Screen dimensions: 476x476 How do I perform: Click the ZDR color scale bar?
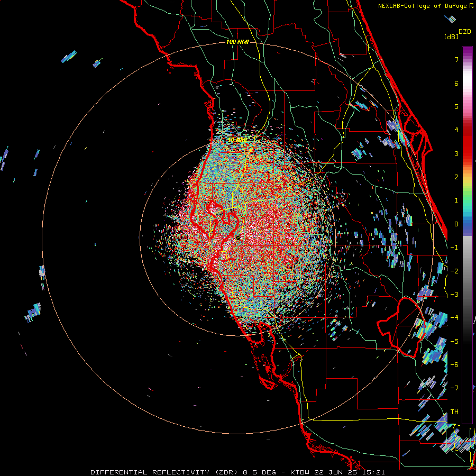467,235
